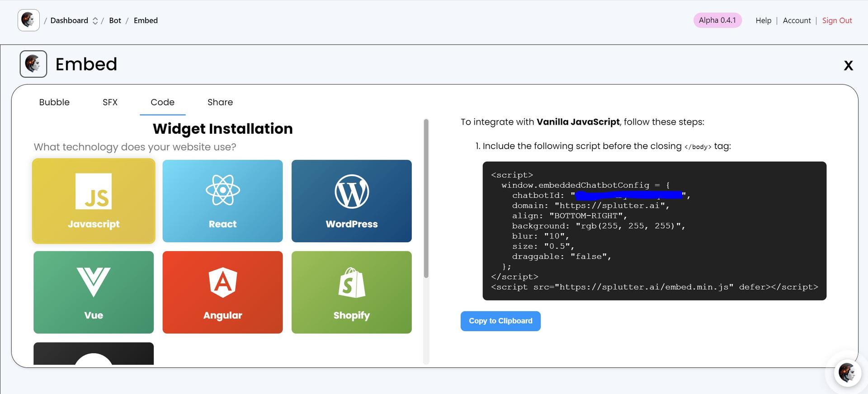The width and height of the screenshot is (868, 394).
Task: Pick the Shopify technology card
Action: point(351,292)
